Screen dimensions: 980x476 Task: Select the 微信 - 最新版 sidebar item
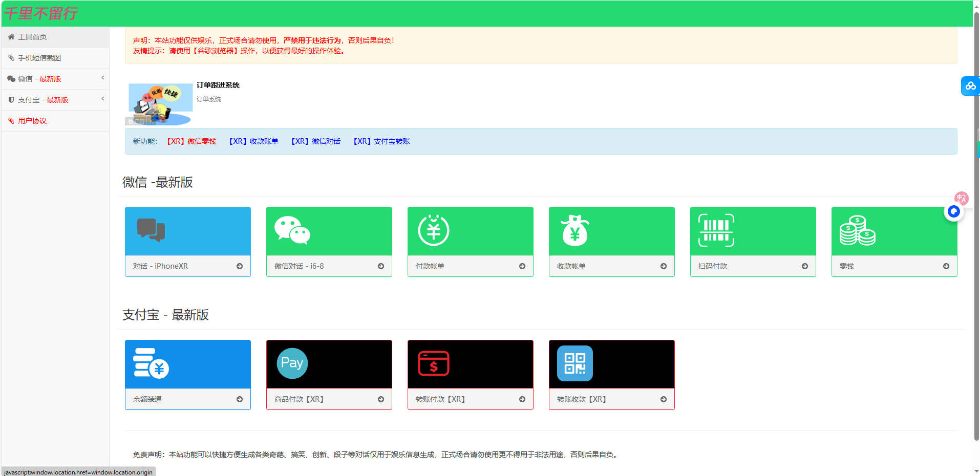click(55, 79)
